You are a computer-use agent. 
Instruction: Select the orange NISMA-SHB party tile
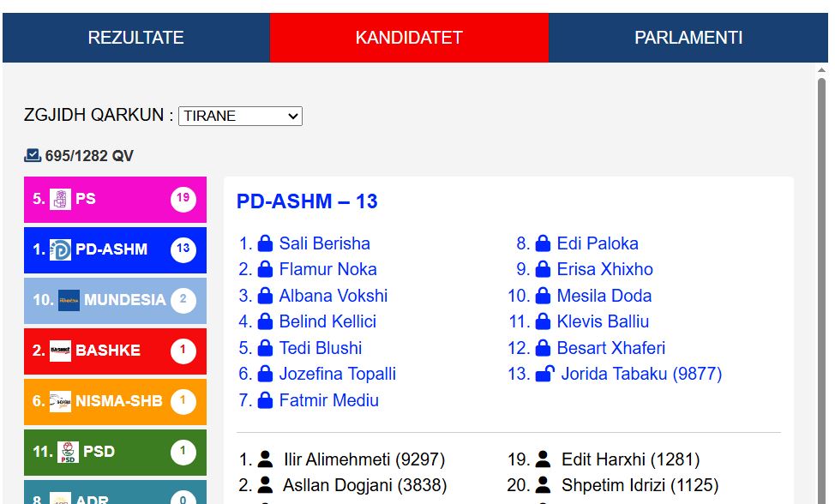[x=115, y=401]
